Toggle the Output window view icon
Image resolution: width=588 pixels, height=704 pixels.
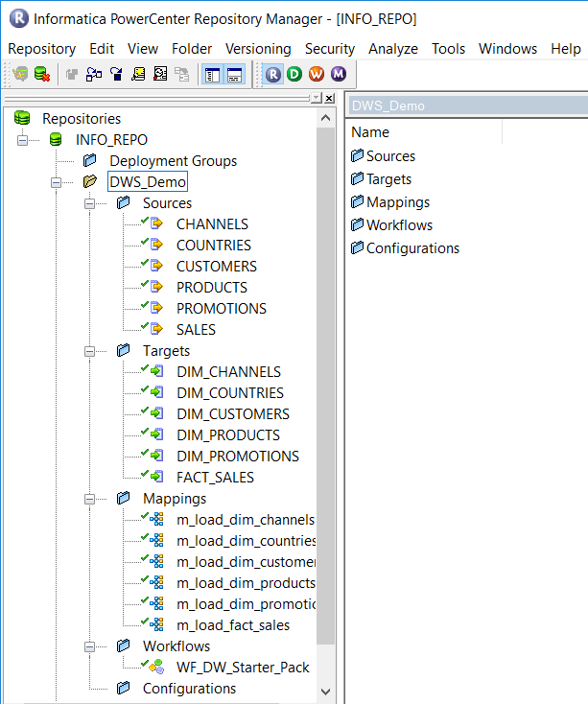pos(234,75)
